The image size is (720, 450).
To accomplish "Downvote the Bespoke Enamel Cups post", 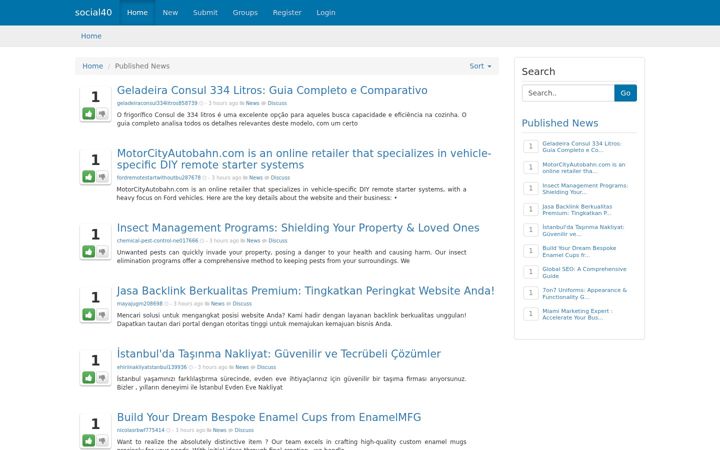I will pyautogui.click(x=102, y=440).
